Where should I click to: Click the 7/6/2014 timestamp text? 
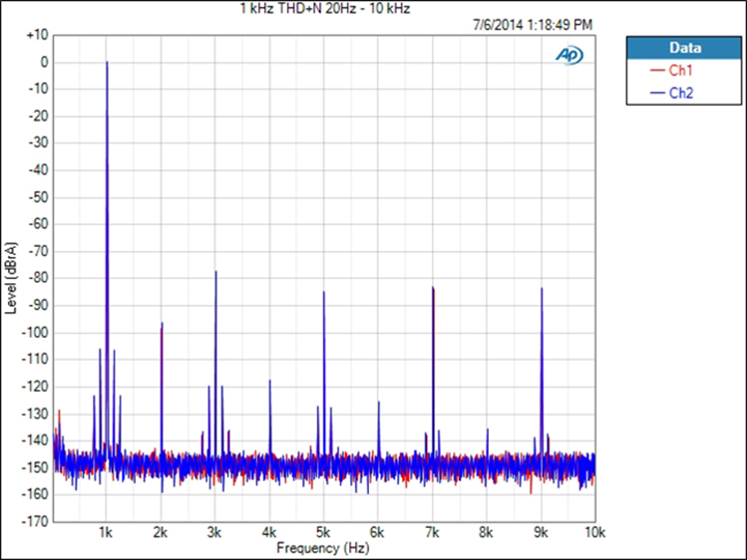(533, 23)
